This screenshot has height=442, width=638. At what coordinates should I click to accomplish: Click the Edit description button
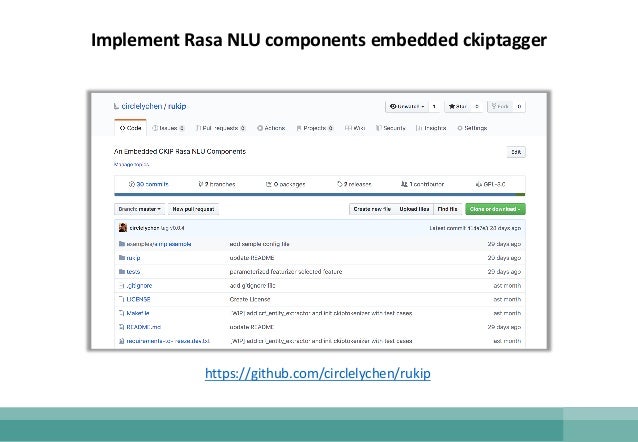click(x=516, y=152)
